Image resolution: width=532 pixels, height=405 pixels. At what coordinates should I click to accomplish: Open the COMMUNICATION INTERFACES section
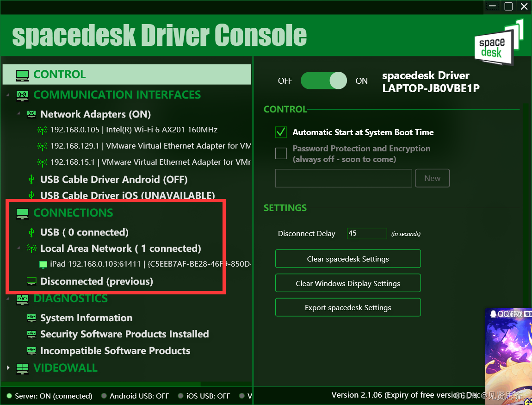(x=117, y=95)
